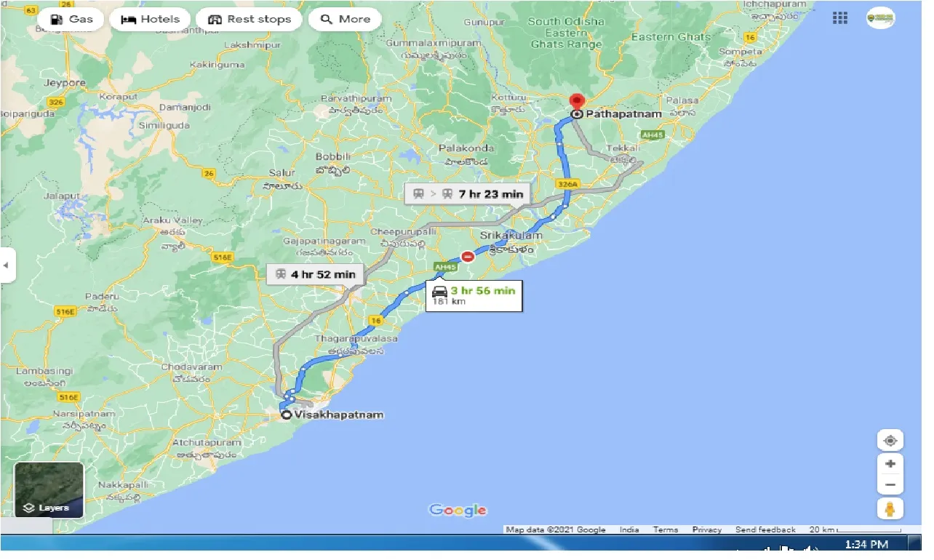Click the Srikakulam city label
This screenshot has height=560, width=934.
coord(511,236)
